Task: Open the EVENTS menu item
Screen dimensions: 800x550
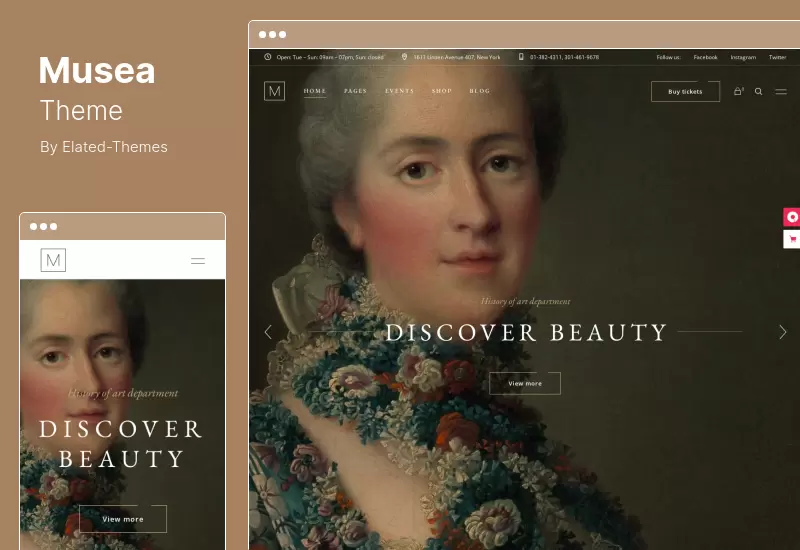Action: coord(399,91)
